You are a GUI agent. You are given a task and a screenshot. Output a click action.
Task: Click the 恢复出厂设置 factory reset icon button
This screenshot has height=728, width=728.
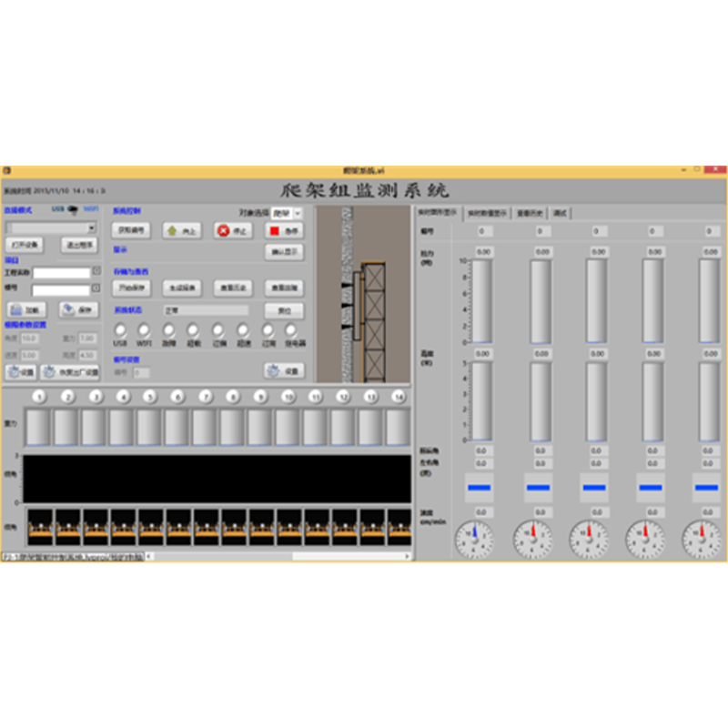click(70, 371)
